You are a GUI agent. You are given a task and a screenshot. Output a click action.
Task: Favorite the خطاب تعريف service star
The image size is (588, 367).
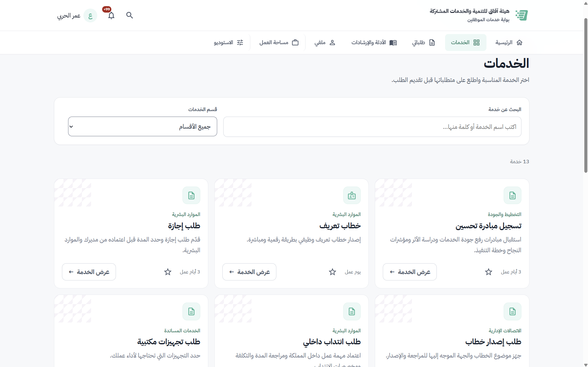coord(332,272)
